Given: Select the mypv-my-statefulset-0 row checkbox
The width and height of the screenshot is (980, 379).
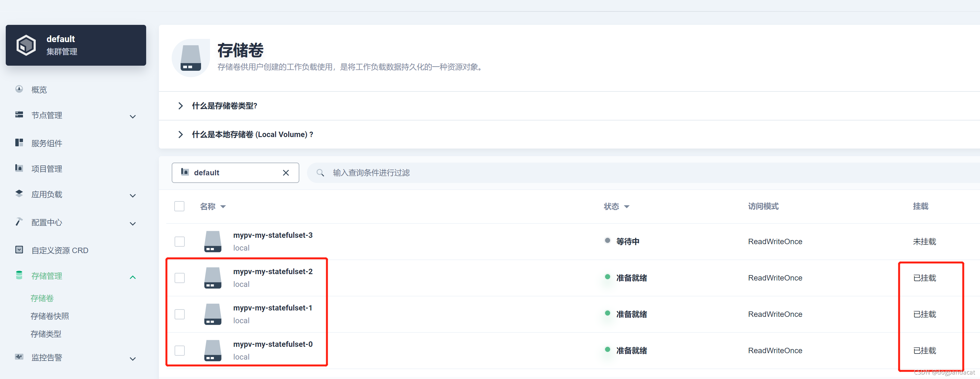Looking at the screenshot, I should [x=180, y=351].
